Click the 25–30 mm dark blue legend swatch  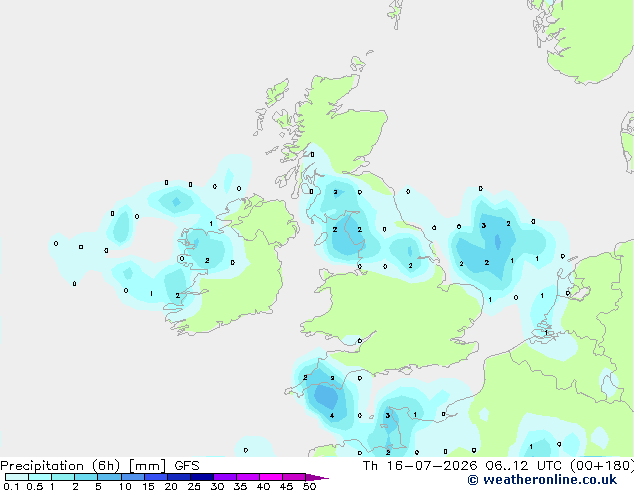[202, 477]
